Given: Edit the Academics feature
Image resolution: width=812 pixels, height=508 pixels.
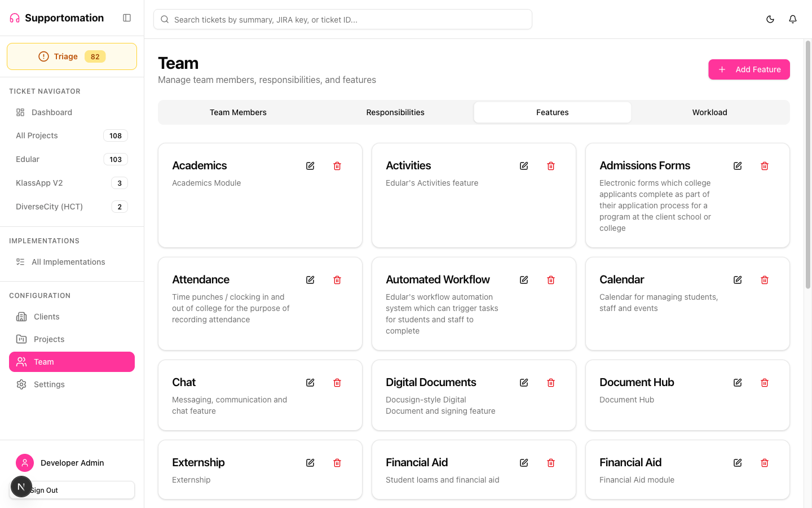Looking at the screenshot, I should click(x=310, y=165).
